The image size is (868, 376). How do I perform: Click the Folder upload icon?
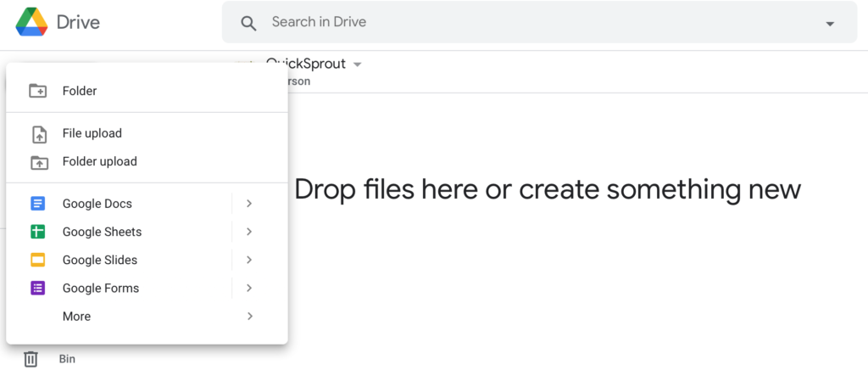[x=39, y=162]
